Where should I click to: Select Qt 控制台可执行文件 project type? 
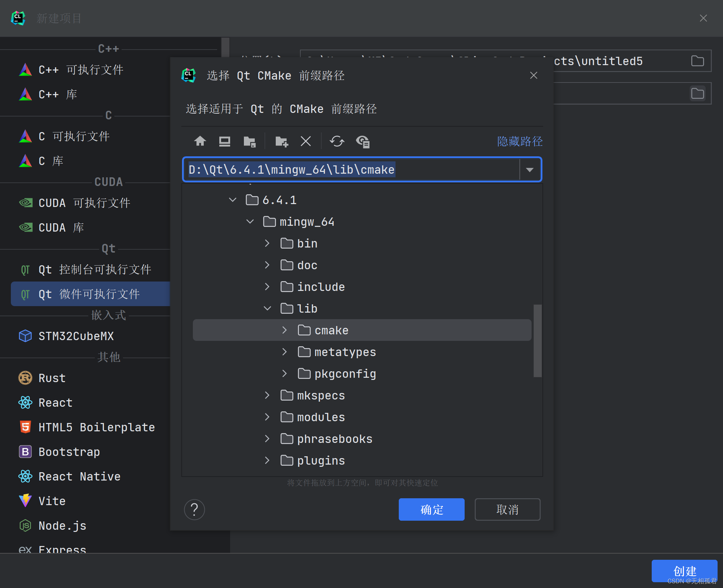pos(90,269)
